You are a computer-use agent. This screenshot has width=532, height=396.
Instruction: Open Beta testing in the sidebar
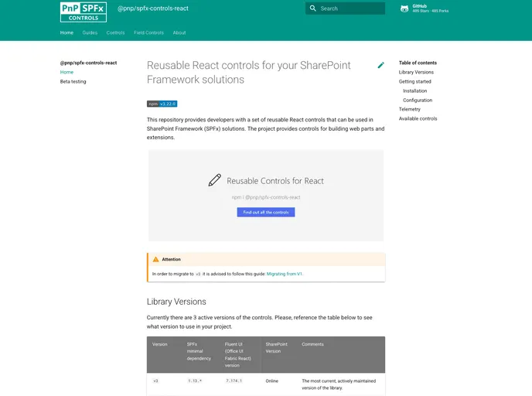coord(73,81)
